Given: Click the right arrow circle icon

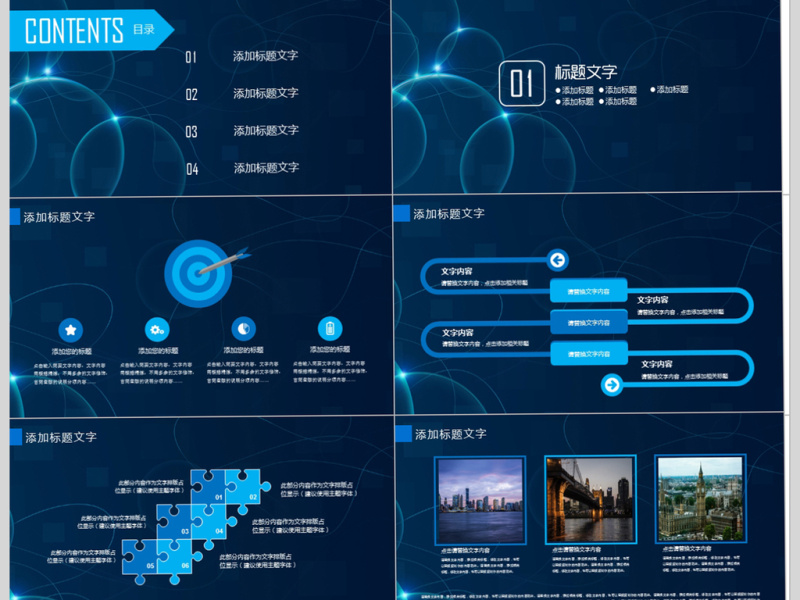Looking at the screenshot, I should [x=612, y=385].
